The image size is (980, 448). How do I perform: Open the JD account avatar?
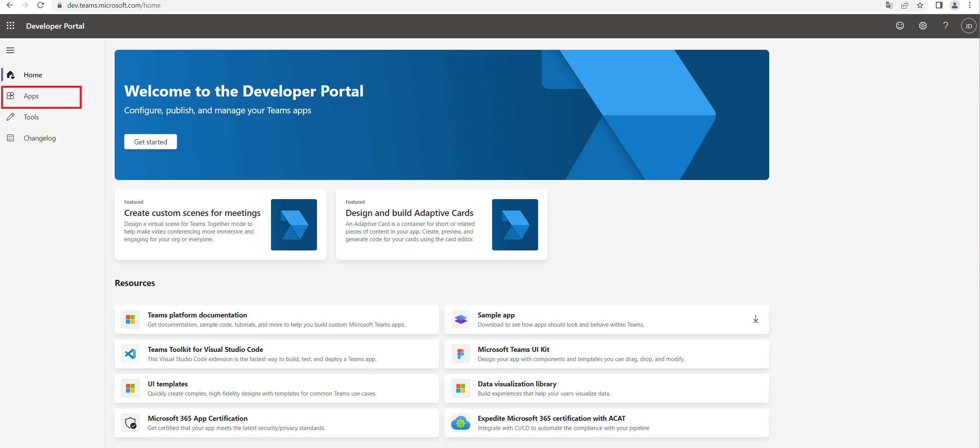[969, 26]
